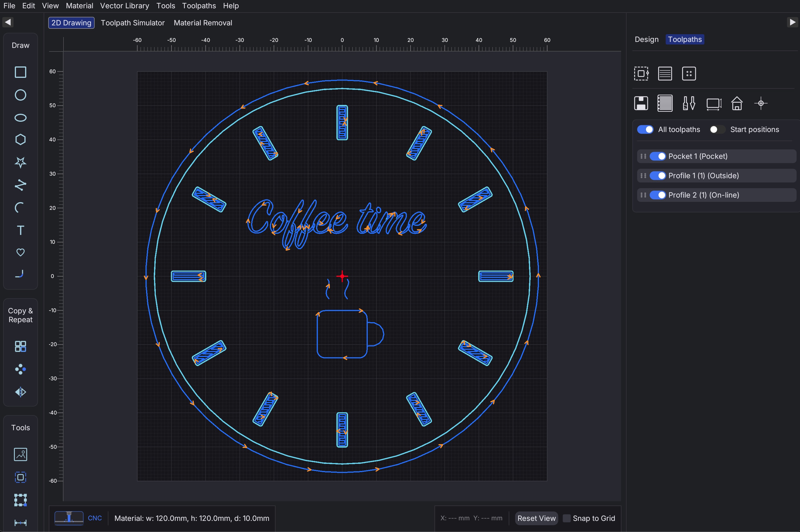Open the image import tool
The image size is (800, 532).
pyautogui.click(x=20, y=455)
